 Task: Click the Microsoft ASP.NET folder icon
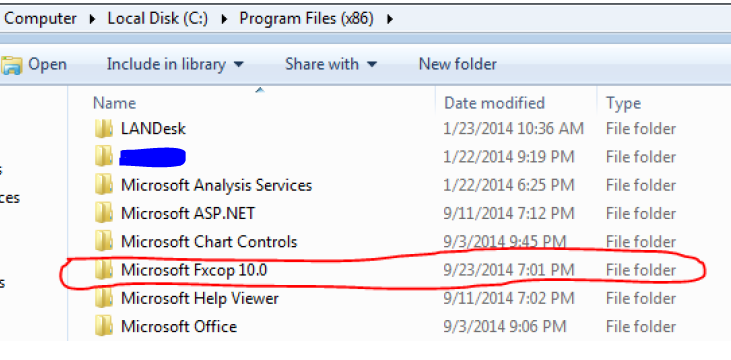pos(103,213)
